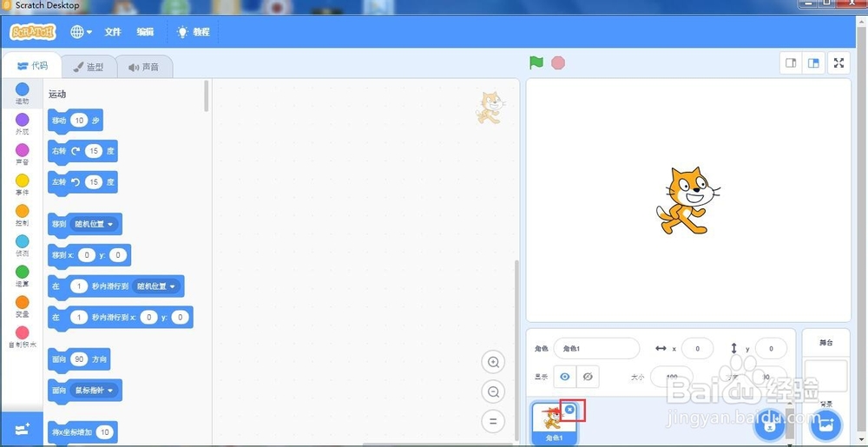Click seconds value in 滑行到 随机位置 block
868x447 pixels.
pyautogui.click(x=79, y=286)
